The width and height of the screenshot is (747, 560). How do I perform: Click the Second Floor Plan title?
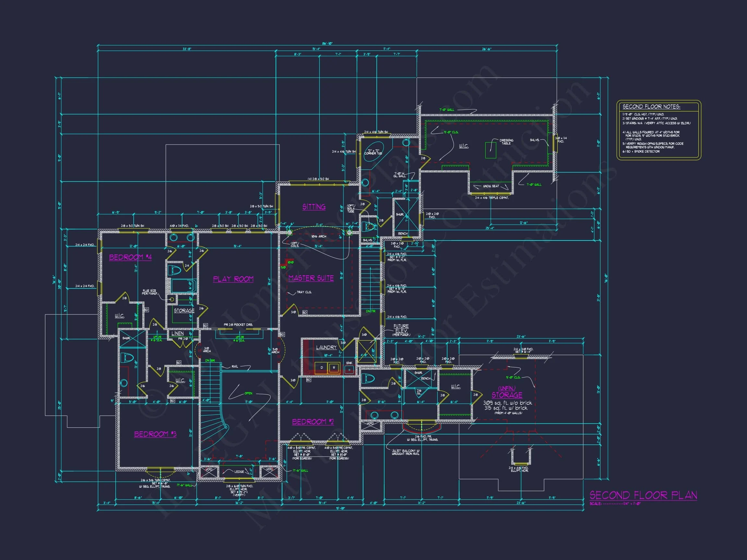coord(643,495)
